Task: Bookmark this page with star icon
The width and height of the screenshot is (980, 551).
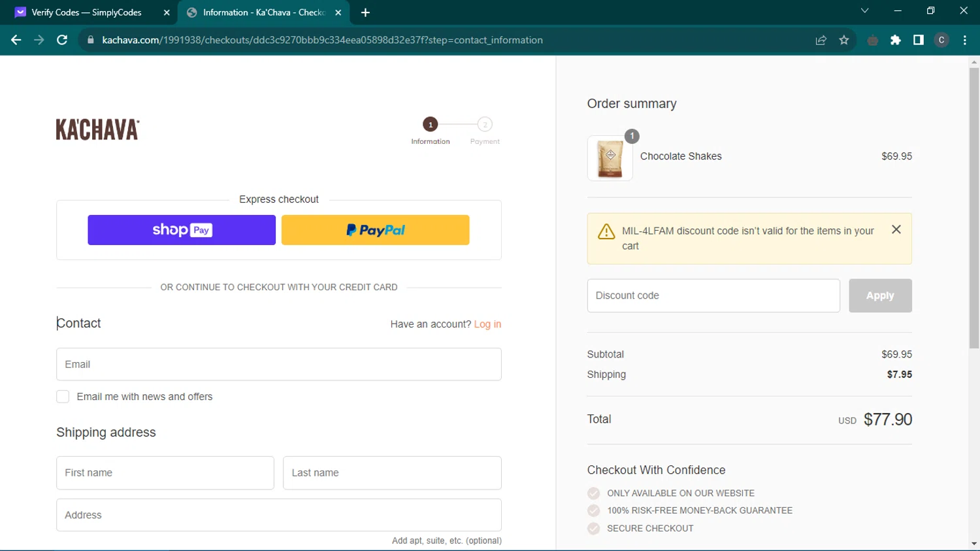Action: coord(844,40)
